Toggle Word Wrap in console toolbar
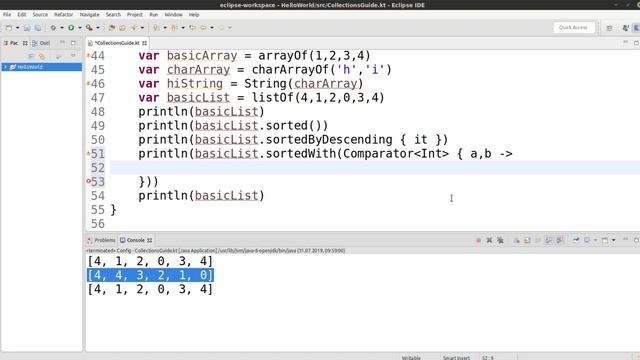Image resolution: width=640 pixels, height=360 pixels. (x=538, y=240)
